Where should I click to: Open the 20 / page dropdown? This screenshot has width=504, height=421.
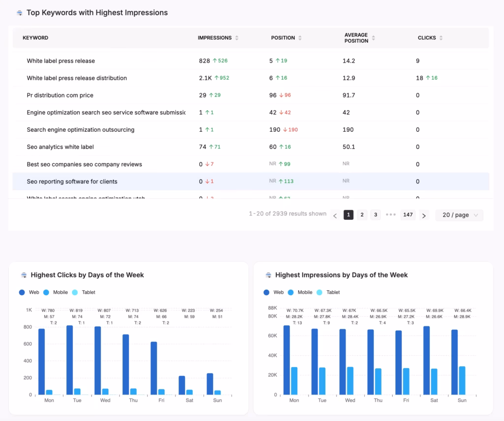pos(459,215)
